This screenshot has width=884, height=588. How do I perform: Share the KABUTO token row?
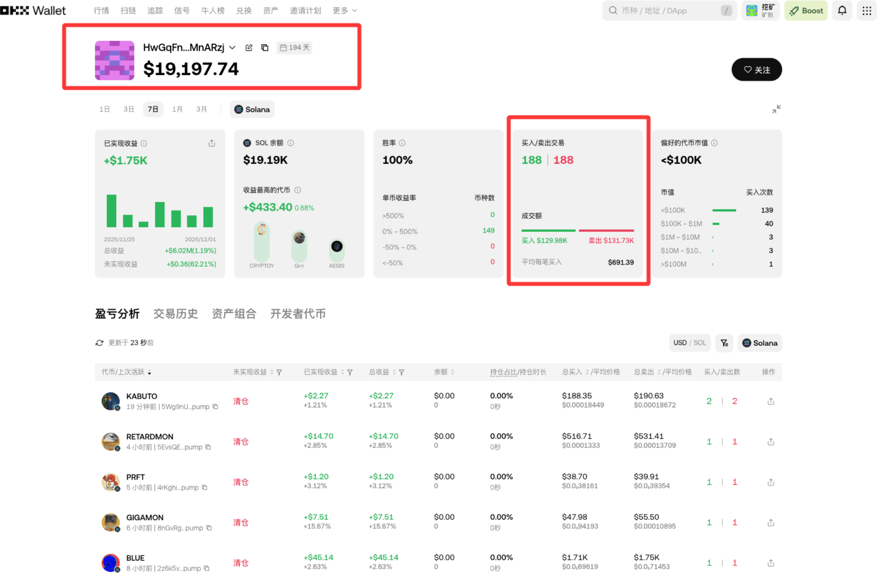click(x=770, y=401)
